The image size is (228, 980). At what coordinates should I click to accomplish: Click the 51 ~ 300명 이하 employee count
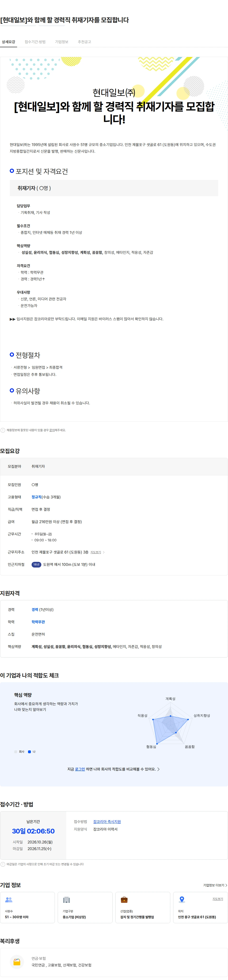17,917
